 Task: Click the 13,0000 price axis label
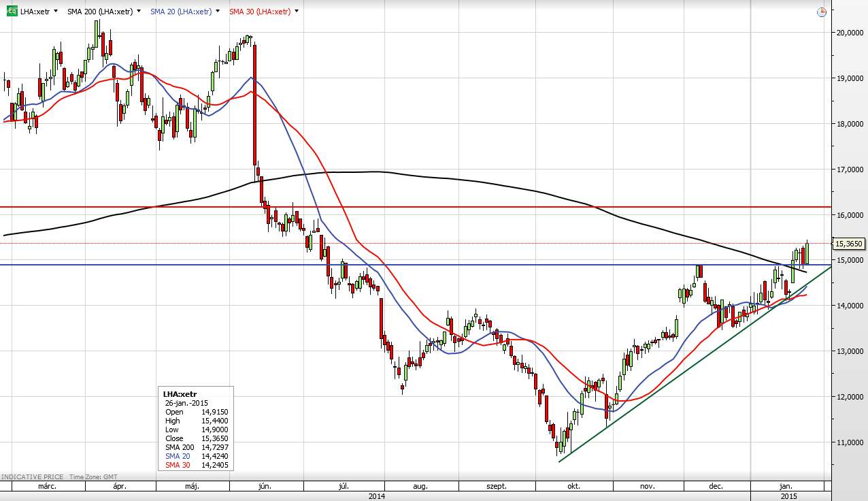click(850, 351)
